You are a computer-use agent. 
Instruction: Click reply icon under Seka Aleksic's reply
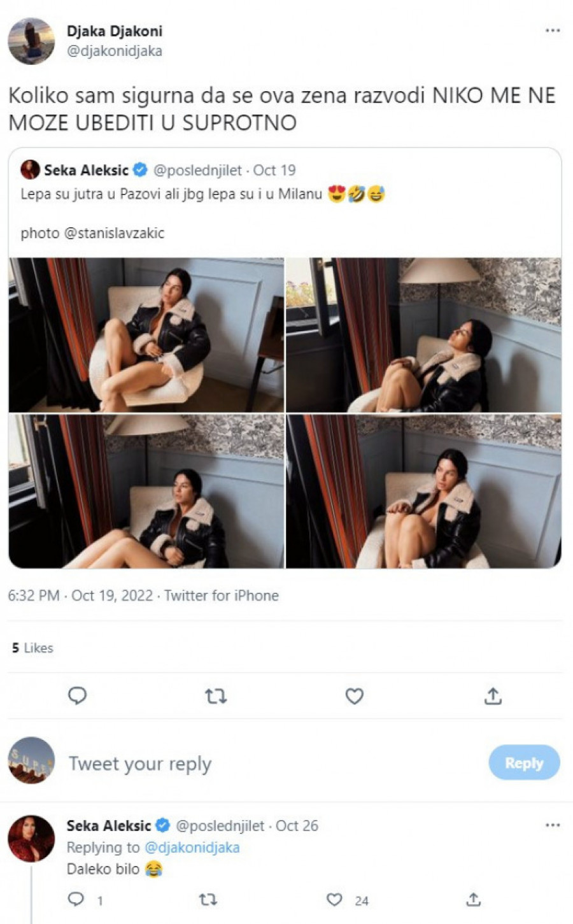point(76,899)
